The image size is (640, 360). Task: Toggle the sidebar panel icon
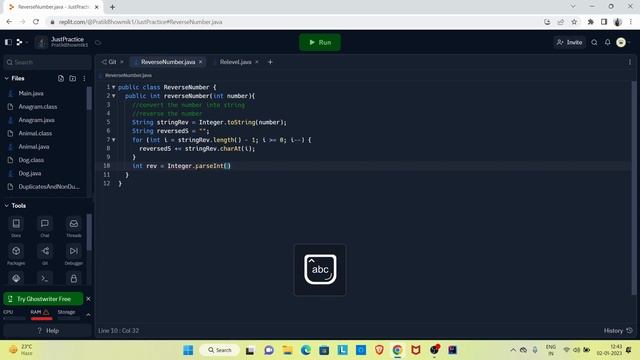pos(8,42)
